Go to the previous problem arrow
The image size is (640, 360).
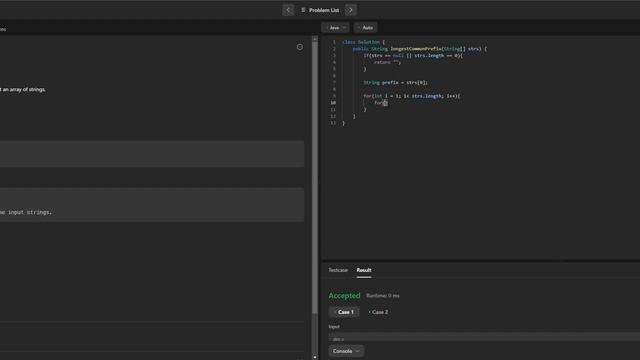pos(288,10)
